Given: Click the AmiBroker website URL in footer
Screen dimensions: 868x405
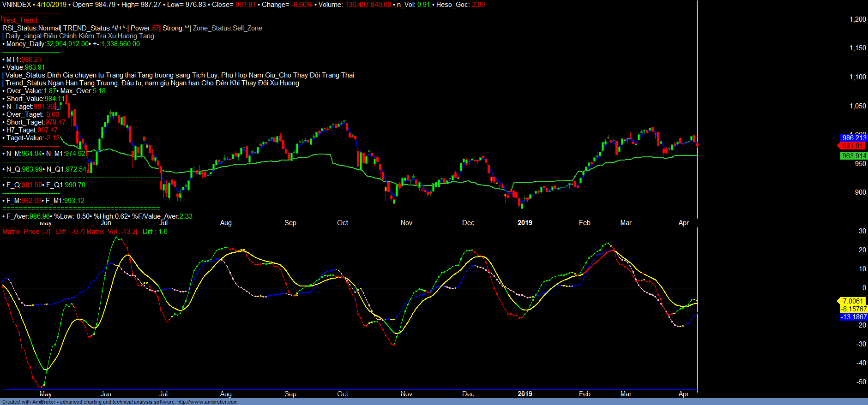Looking at the screenshot, I should [x=207, y=402].
